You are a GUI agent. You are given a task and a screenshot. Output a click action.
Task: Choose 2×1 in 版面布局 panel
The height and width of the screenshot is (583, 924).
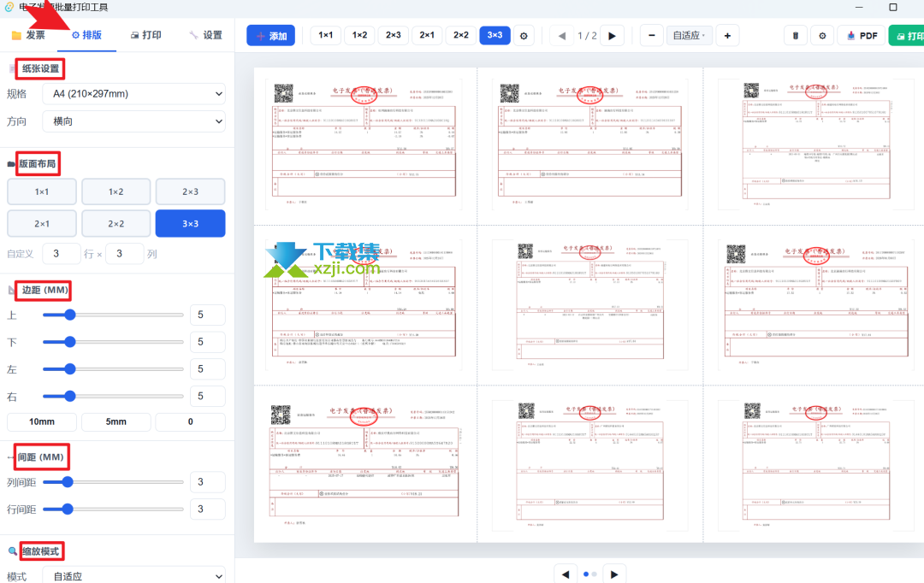42,224
